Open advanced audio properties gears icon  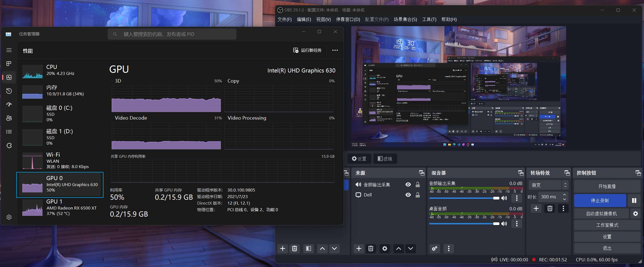(x=435, y=248)
